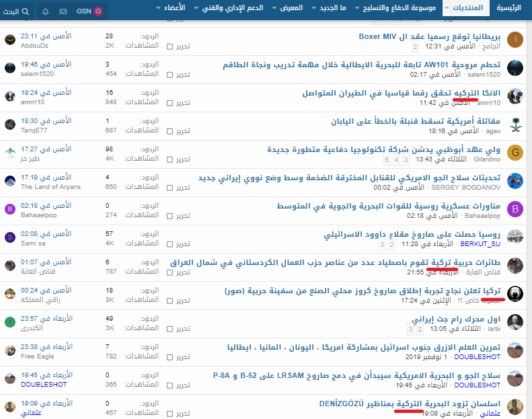Expand the الأعضاء members menu
The image size is (532, 419).
[x=177, y=8]
